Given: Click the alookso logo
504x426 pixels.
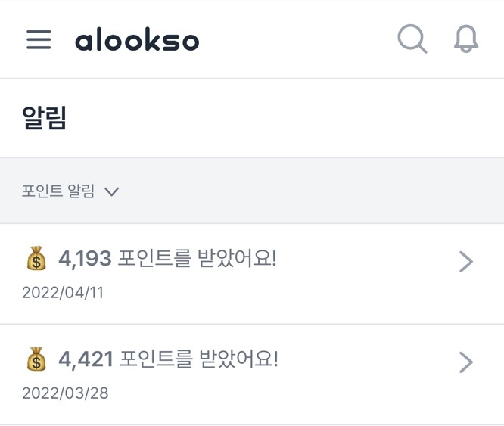Looking at the screenshot, I should click(x=137, y=40).
